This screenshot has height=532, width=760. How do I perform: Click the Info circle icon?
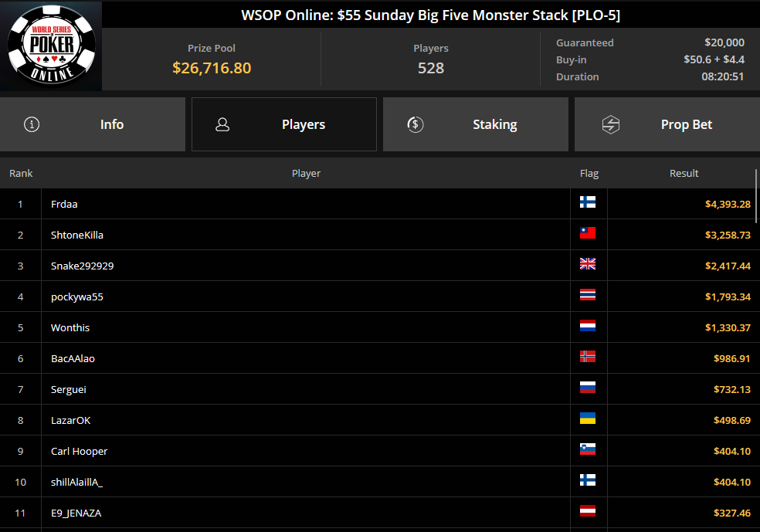click(x=32, y=124)
